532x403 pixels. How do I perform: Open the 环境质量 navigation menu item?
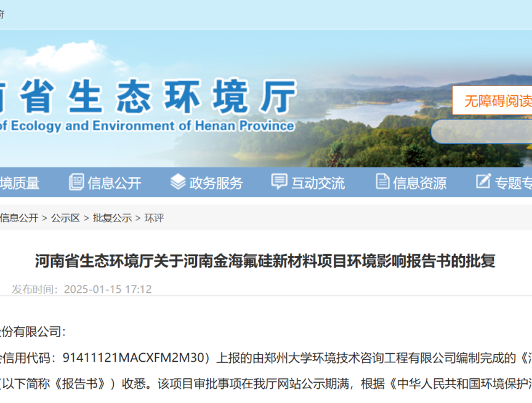20,183
